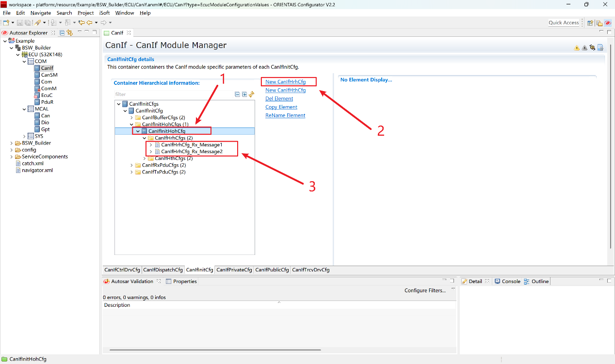Select the CanSM module icon in the tree
This screenshot has height=364, width=615.
click(37, 75)
